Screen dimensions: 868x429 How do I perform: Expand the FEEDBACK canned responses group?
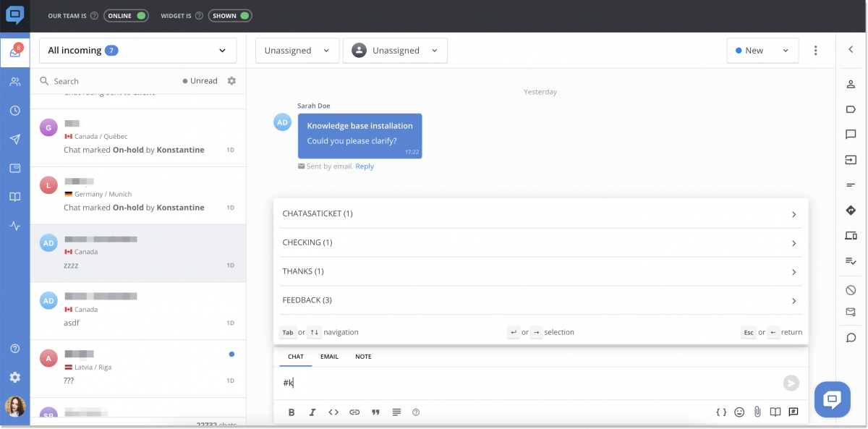(540, 300)
